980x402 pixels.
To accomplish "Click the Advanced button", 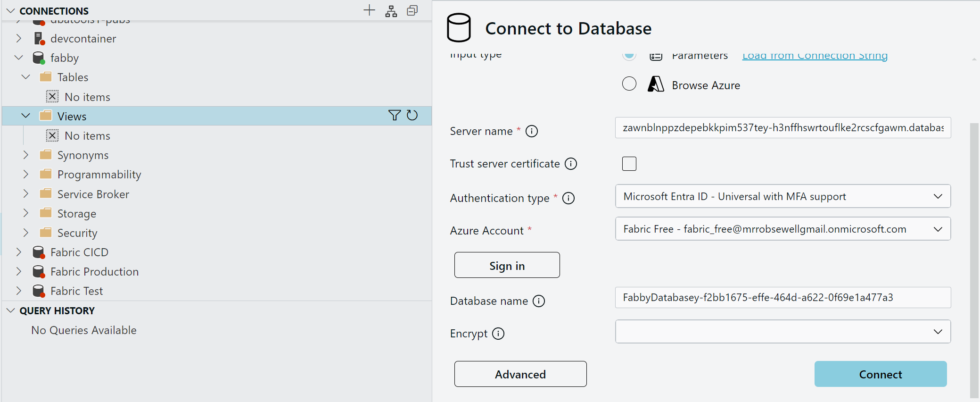I will point(520,374).
